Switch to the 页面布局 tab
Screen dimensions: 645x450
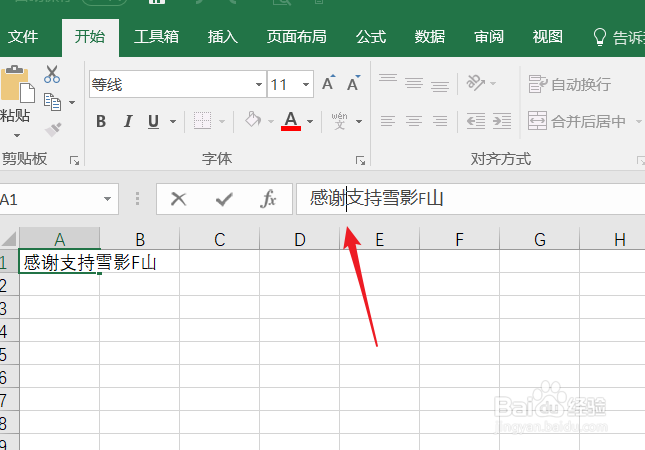click(x=297, y=37)
